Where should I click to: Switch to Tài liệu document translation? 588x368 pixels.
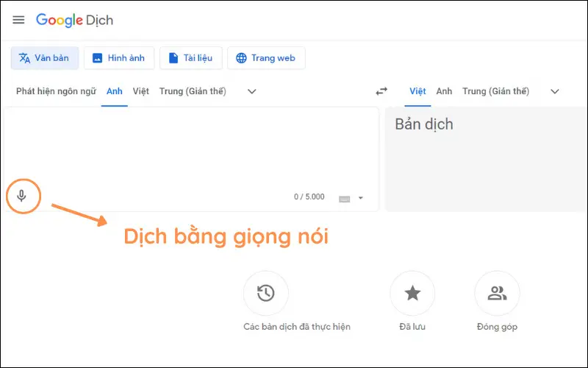point(190,58)
